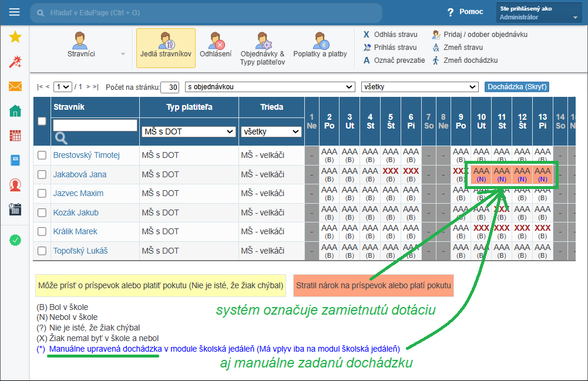588x381 pixels.
Task: Open the Poplatky a platby tab
Action: (320, 45)
